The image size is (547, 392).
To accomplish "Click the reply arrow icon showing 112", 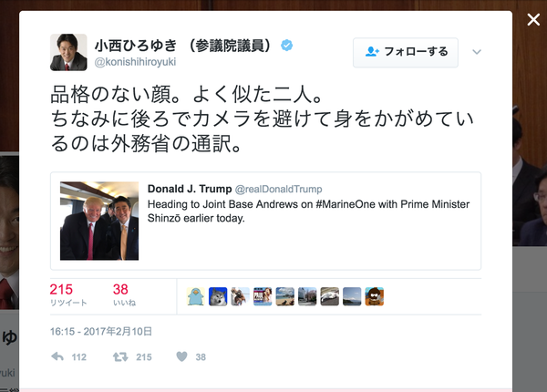I will click(x=57, y=356).
